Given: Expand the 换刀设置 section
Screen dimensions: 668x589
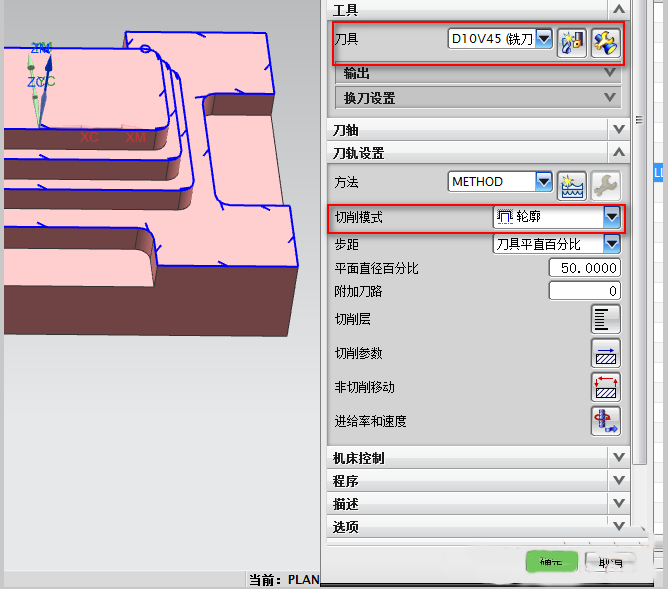Looking at the screenshot, I should click(609, 98).
